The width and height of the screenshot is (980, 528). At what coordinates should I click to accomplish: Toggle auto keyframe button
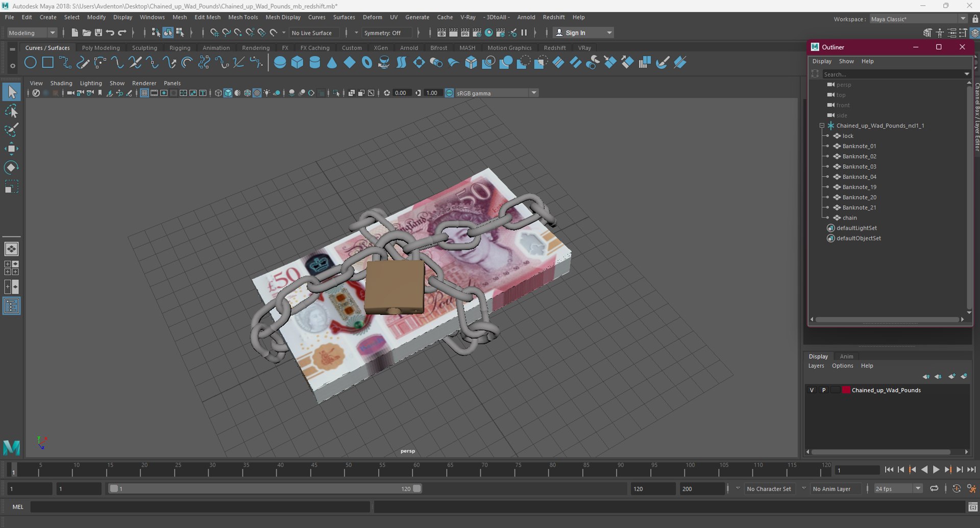tap(957, 489)
